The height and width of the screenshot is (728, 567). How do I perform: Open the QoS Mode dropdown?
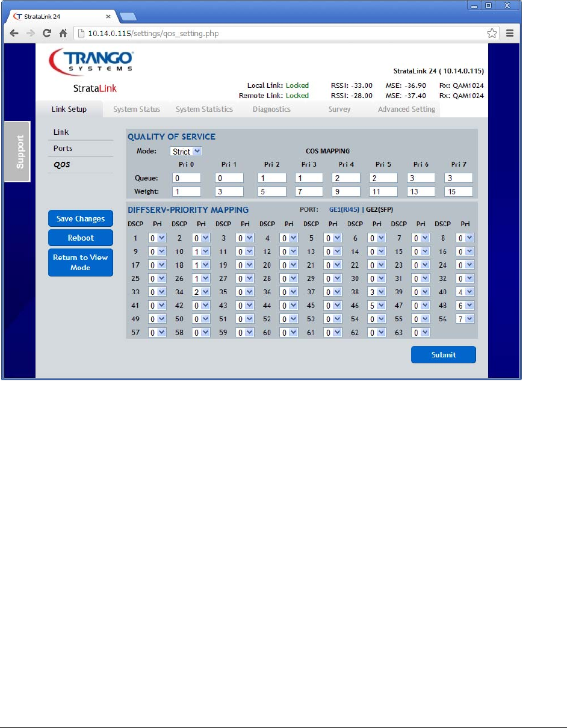pyautogui.click(x=186, y=152)
